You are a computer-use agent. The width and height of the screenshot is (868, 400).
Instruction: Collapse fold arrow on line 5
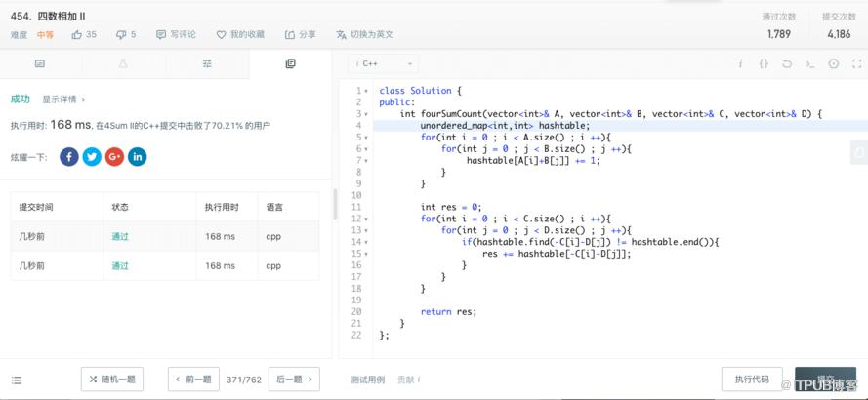click(x=366, y=138)
